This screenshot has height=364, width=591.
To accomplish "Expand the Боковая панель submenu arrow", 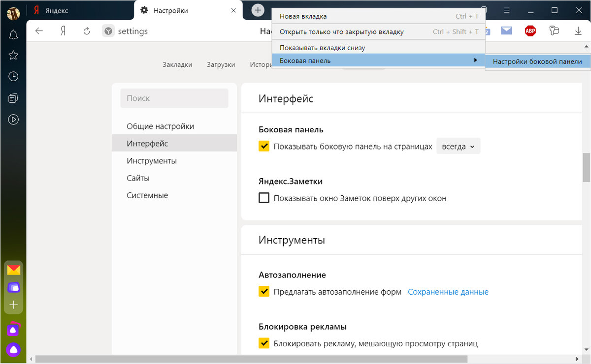I will (475, 60).
